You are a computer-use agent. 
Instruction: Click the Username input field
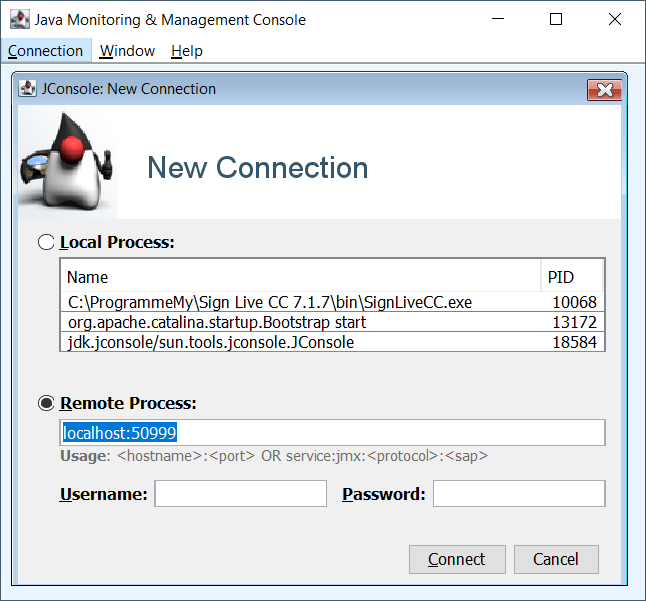click(x=241, y=493)
